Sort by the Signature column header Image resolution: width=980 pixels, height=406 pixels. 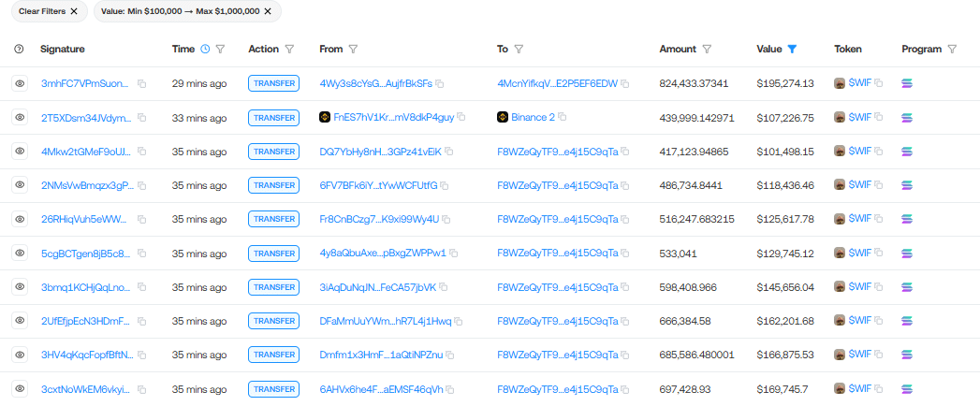tap(63, 49)
